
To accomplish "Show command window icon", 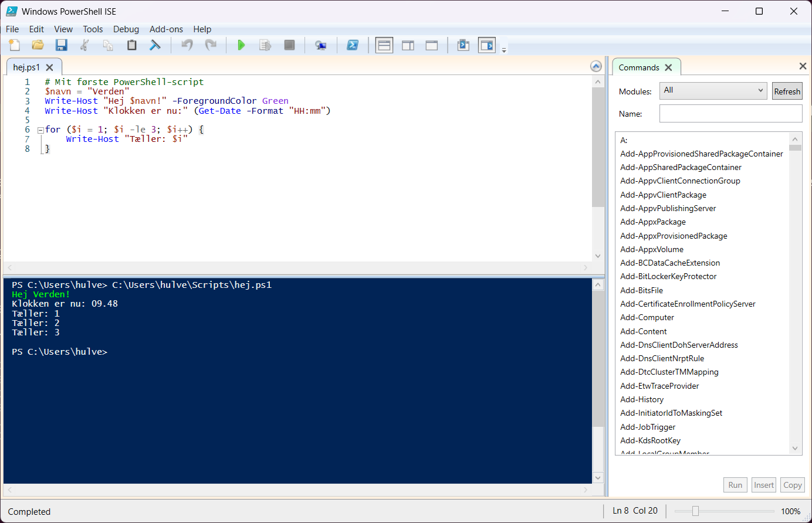I will coord(463,45).
